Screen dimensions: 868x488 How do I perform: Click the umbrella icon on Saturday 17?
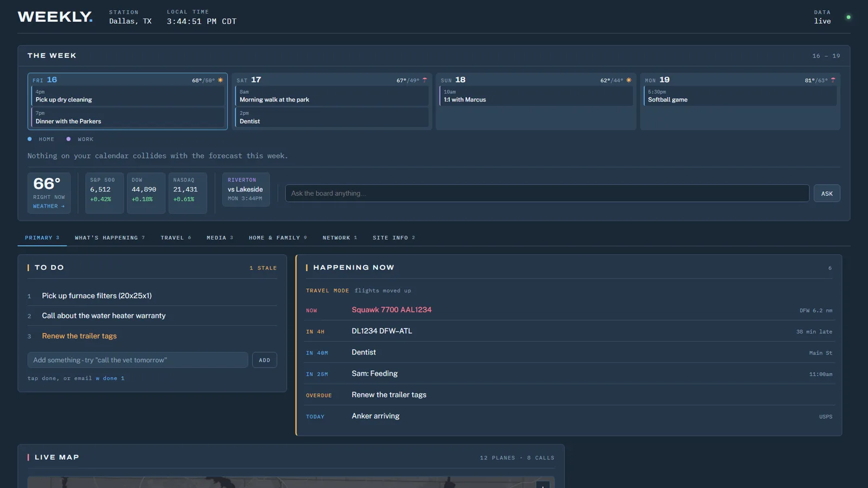coord(425,80)
